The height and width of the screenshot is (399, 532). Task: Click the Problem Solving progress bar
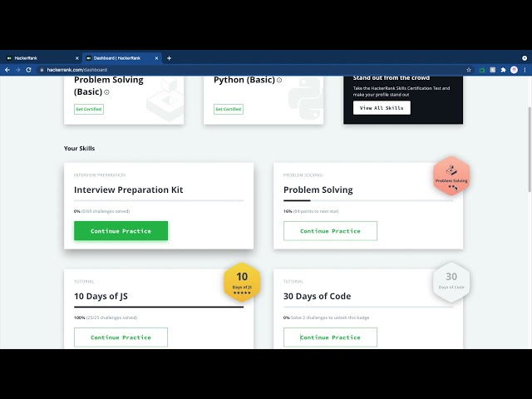coord(368,200)
